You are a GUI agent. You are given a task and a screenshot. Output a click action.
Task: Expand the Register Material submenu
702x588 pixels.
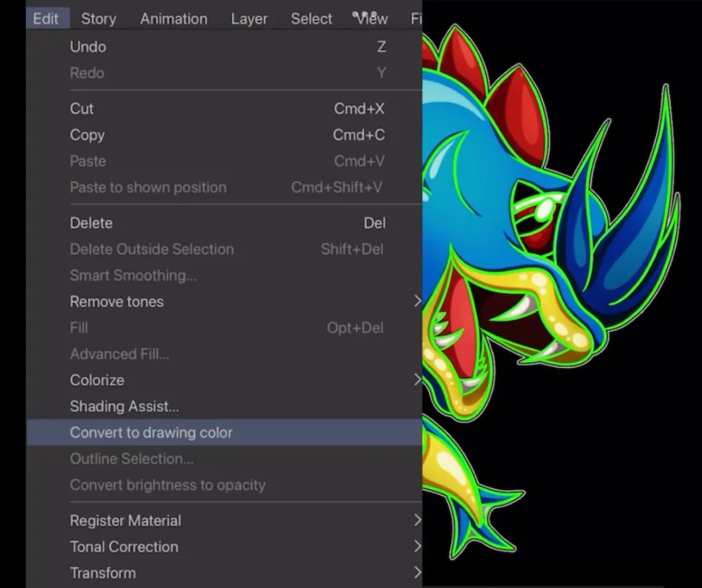(224, 520)
